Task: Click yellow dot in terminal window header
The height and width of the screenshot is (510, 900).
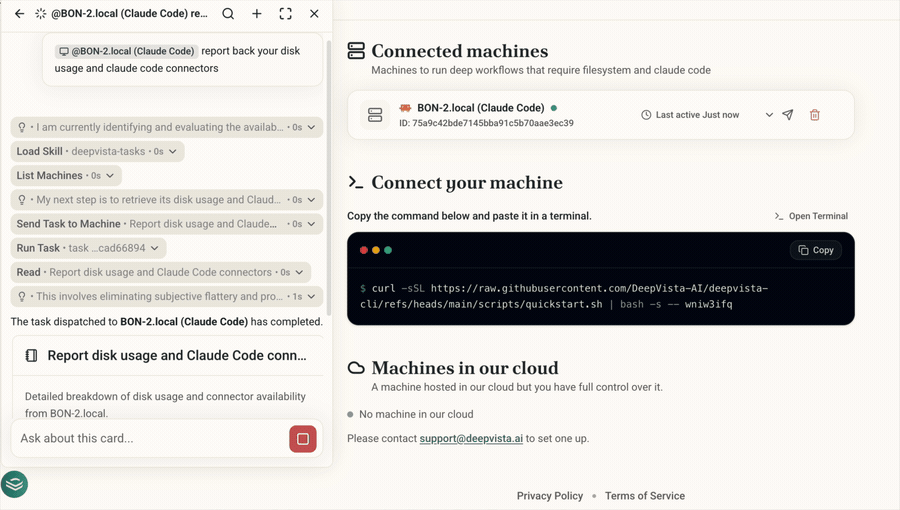Action: click(376, 250)
